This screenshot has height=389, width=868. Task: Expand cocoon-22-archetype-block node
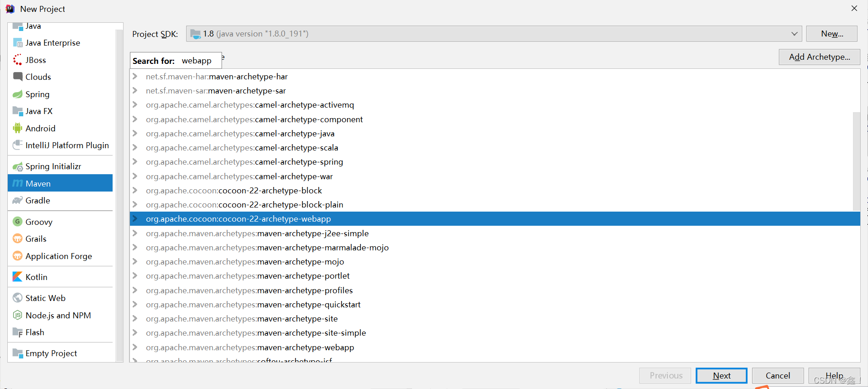pos(135,191)
